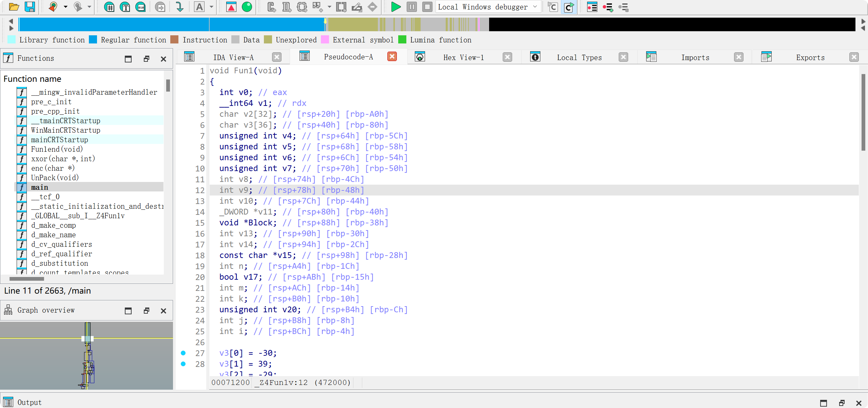Close the Pseudocode-A tab
This screenshot has width=868, height=408.
(x=392, y=56)
